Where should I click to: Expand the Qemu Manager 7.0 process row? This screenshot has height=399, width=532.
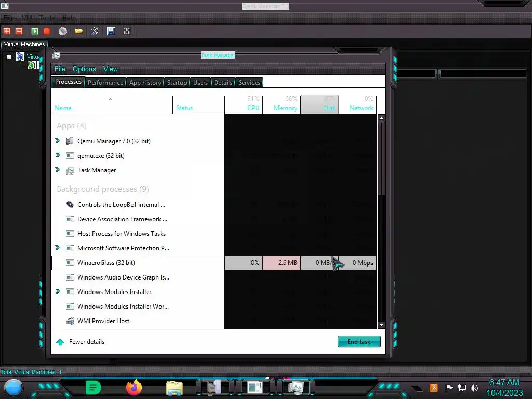pos(57,140)
